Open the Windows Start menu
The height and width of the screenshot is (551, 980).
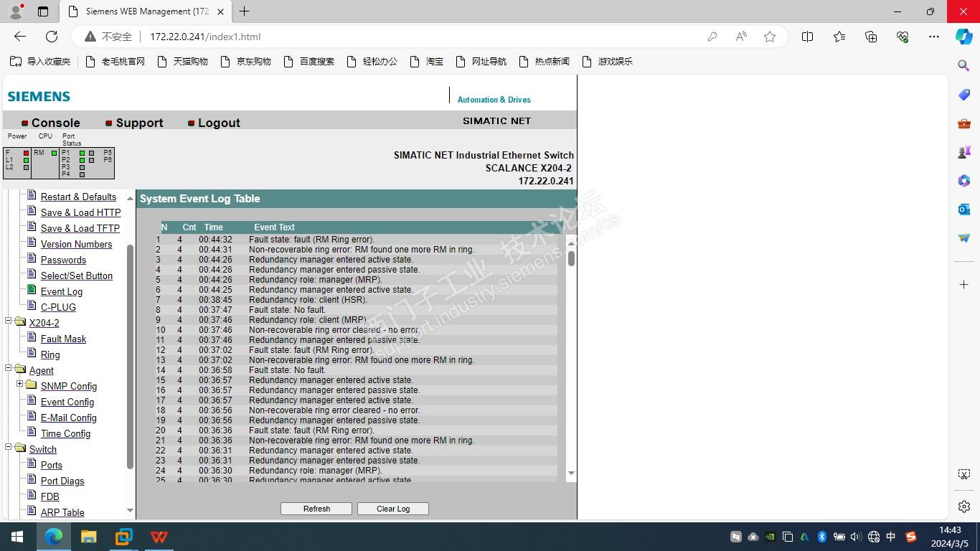pyautogui.click(x=17, y=537)
